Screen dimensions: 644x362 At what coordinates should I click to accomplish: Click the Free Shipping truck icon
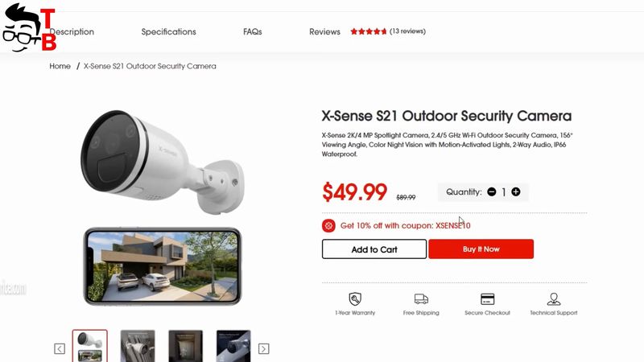point(421,298)
